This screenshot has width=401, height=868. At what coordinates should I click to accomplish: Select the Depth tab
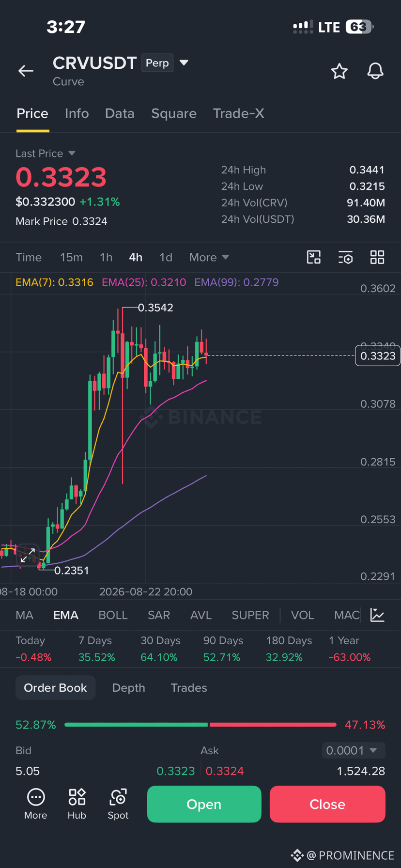click(x=128, y=688)
